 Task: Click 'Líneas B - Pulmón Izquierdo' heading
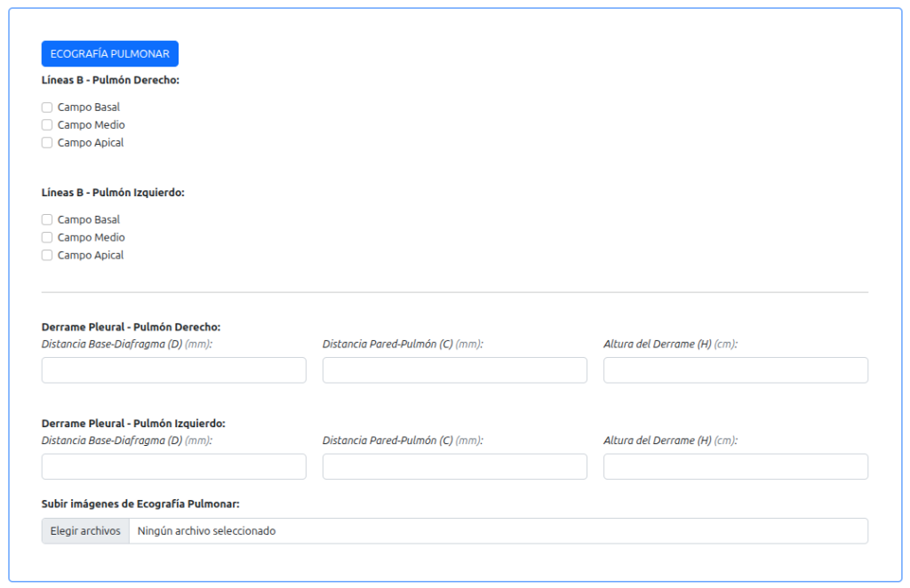pyautogui.click(x=113, y=192)
